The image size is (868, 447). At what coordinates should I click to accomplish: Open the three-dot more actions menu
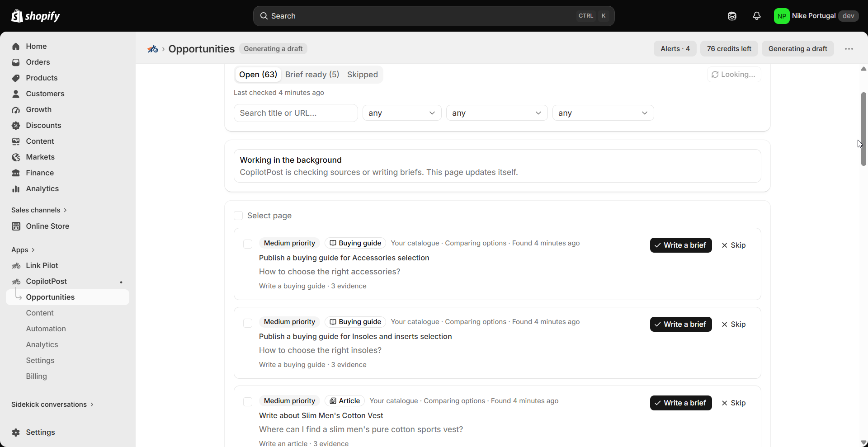[x=849, y=49]
